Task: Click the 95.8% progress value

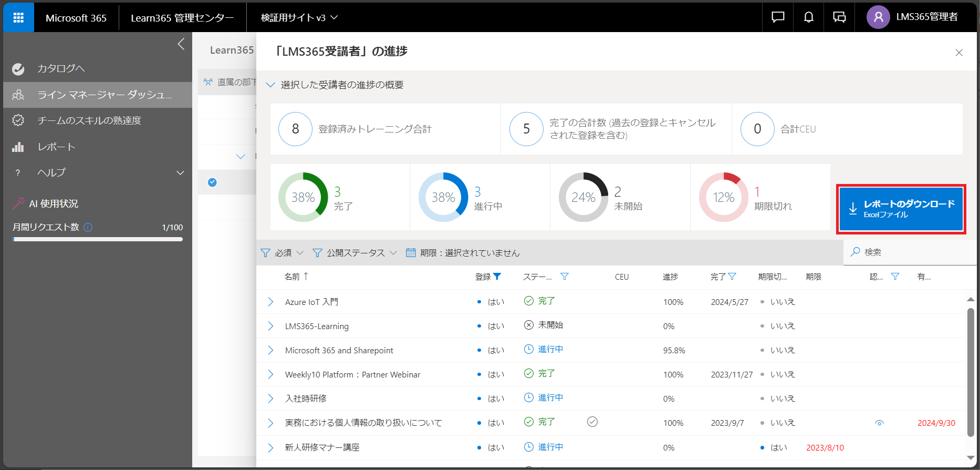Action: click(674, 350)
